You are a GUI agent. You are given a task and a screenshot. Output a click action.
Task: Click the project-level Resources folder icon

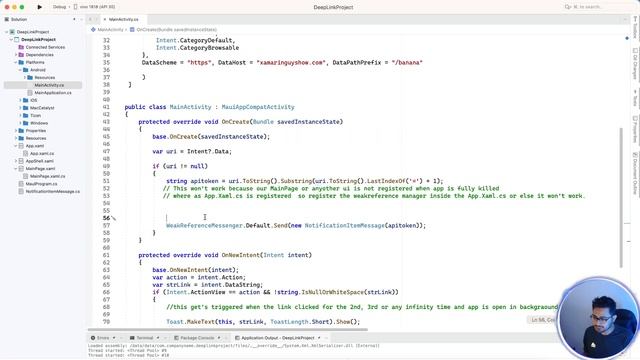pos(21,138)
